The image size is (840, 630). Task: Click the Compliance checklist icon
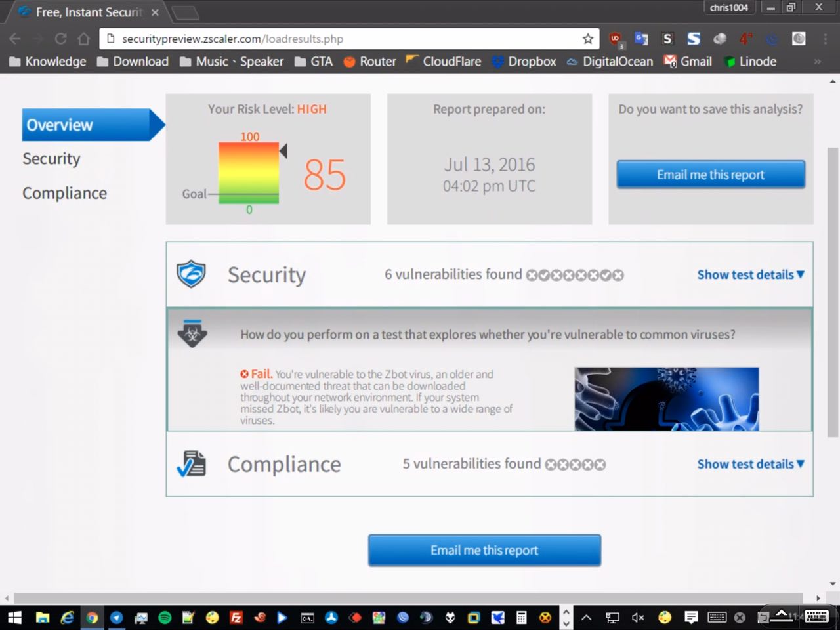[x=192, y=464]
